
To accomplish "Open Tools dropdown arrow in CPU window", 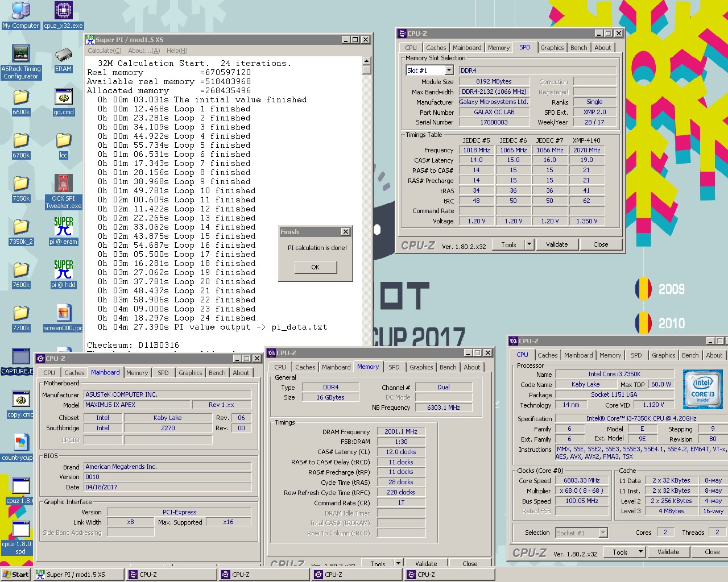I will coord(640,552).
